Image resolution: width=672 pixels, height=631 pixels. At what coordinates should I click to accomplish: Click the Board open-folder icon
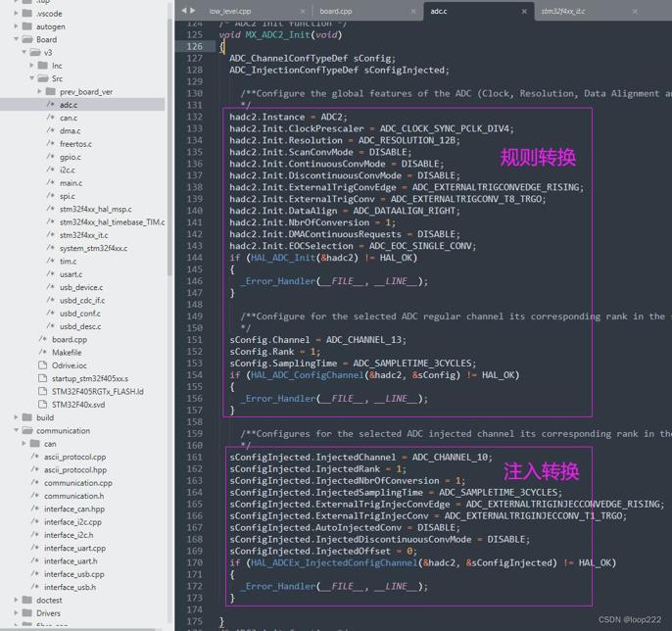pos(27,39)
